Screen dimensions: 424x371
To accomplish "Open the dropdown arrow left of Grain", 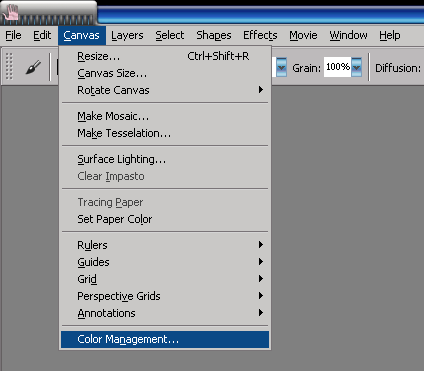I will (281, 67).
